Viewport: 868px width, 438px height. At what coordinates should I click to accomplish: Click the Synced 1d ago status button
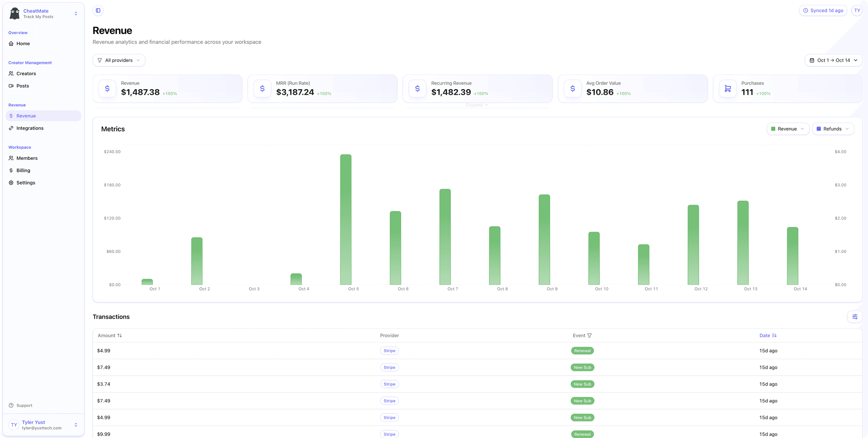coord(823,10)
